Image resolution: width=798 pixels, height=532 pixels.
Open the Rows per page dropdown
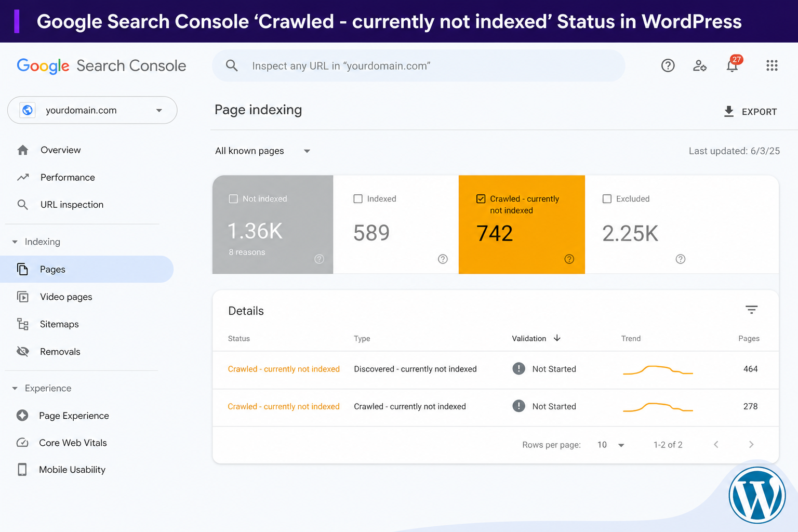(x=611, y=445)
